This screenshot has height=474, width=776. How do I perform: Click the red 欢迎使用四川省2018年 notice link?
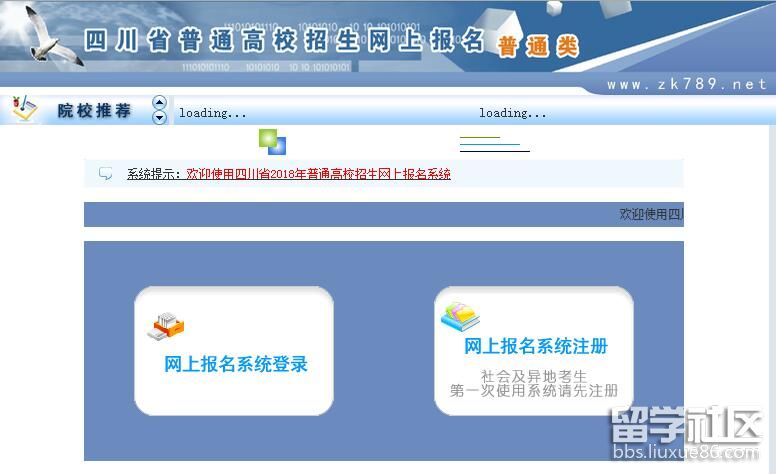pyautogui.click(x=318, y=174)
